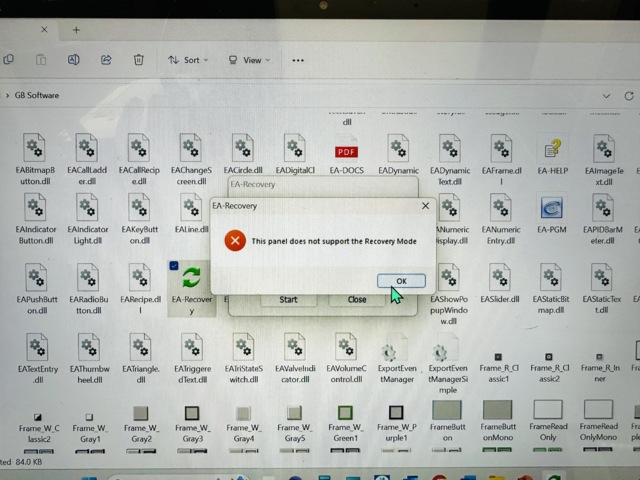The image size is (640, 480).
Task: Select EATriStateSwitch.dll file
Action: [244, 359]
